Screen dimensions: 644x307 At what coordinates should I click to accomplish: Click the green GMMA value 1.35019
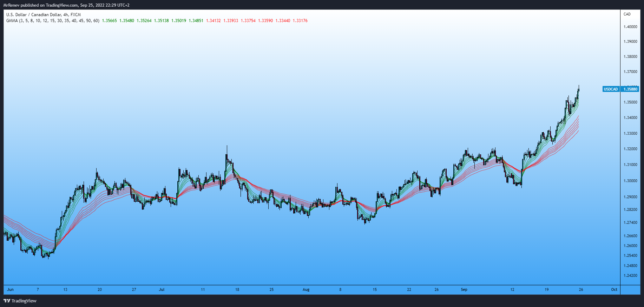click(x=179, y=21)
